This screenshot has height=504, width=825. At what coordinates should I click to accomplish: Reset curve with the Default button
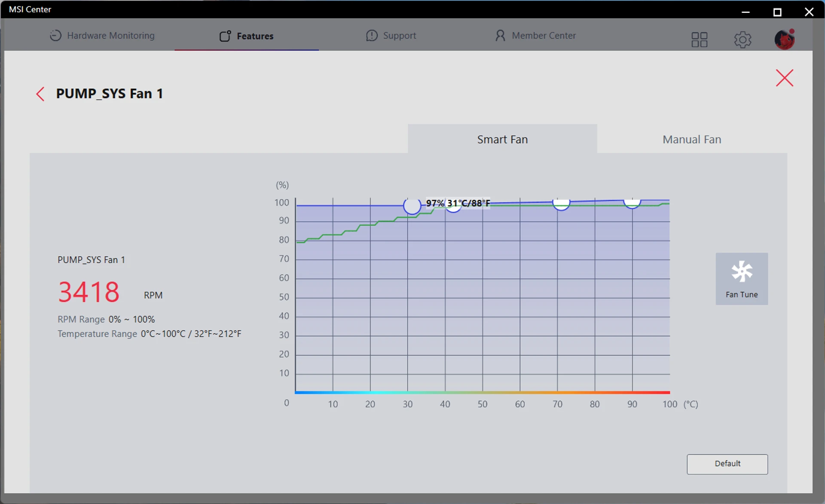coord(727,464)
